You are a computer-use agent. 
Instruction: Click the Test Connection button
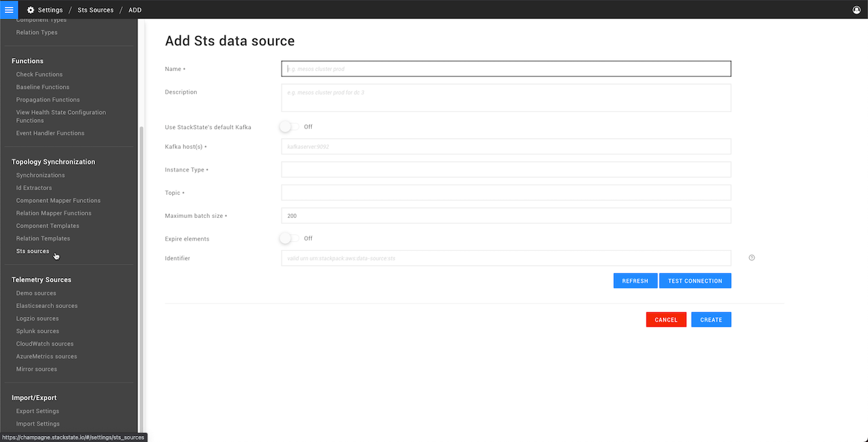click(695, 281)
